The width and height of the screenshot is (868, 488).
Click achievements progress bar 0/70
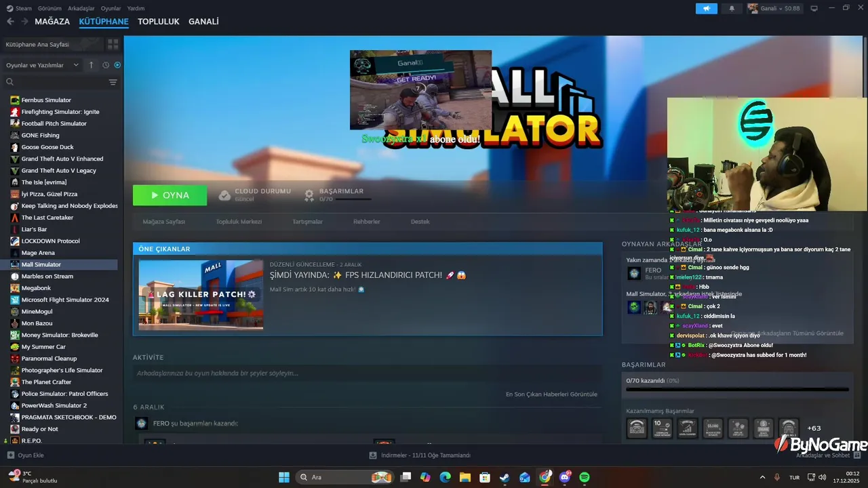[x=737, y=390]
